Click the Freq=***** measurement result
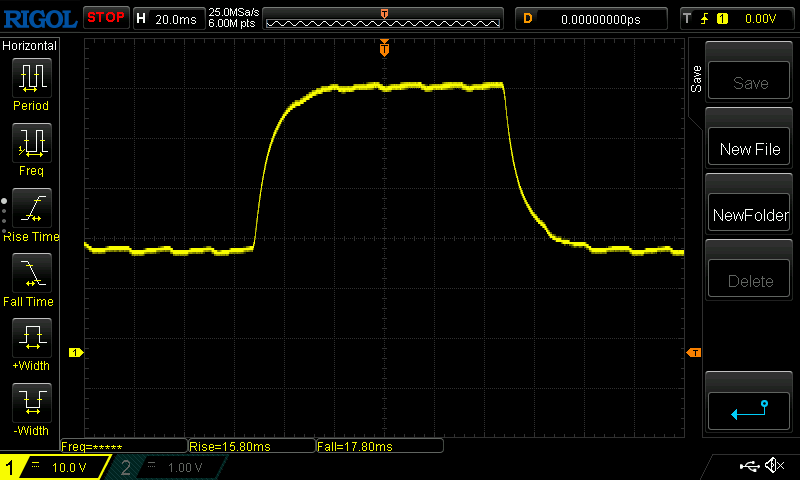Viewport: 800px width, 480px height. [x=123, y=446]
